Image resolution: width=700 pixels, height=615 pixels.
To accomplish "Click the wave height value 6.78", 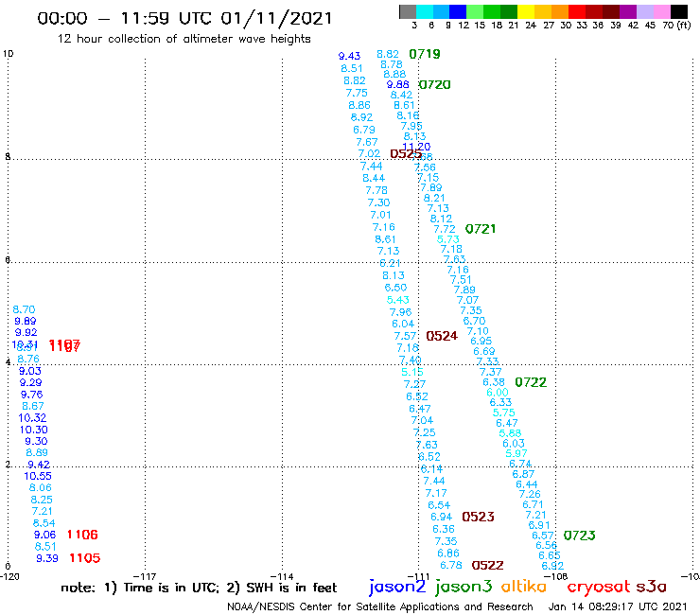I will point(451,566).
